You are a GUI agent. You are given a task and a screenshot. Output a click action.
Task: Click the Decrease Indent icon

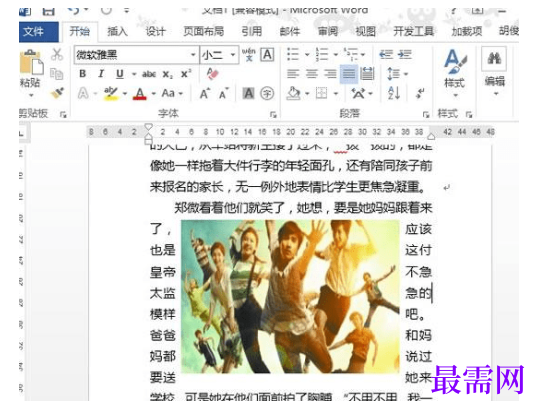[386, 54]
